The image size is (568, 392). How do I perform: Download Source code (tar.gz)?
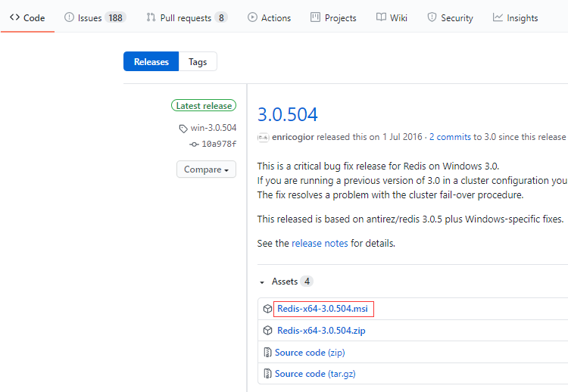315,374
